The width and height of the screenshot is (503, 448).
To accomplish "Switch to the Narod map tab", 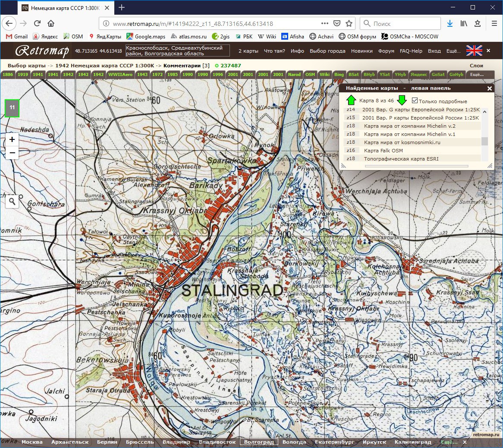I will (x=294, y=75).
